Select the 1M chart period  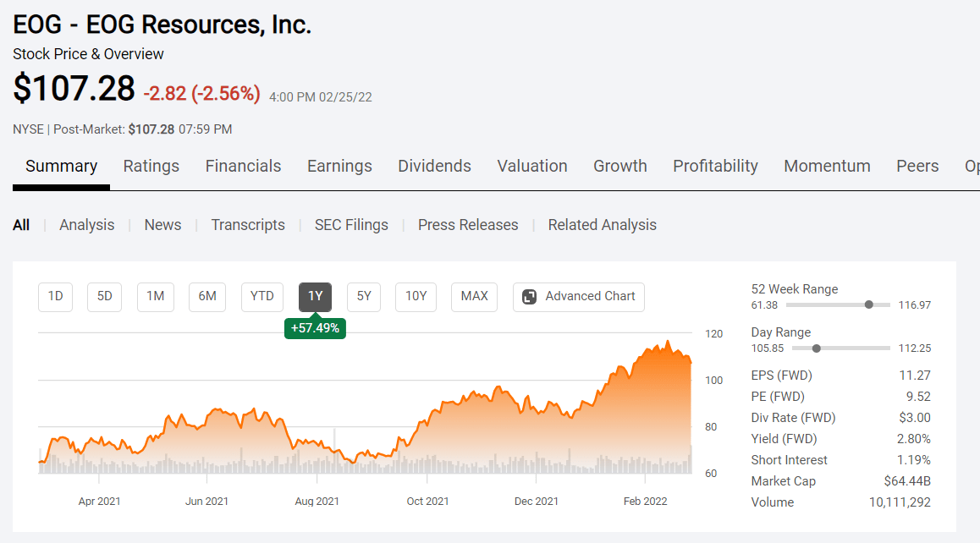[x=156, y=297]
